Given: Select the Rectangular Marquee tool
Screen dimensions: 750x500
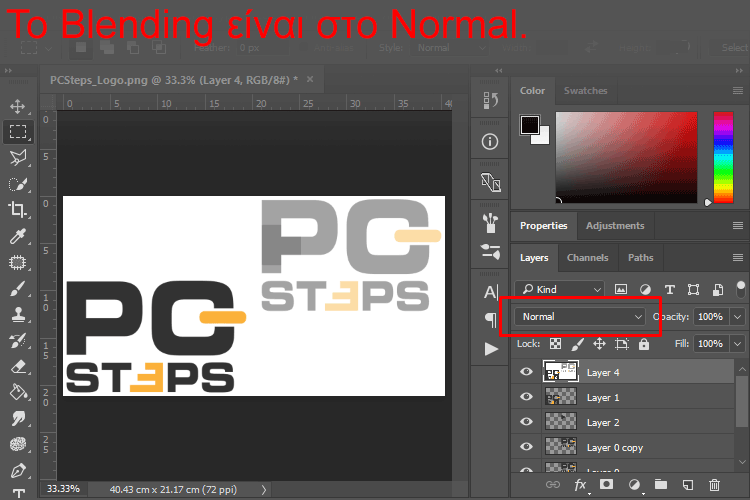Looking at the screenshot, I should 18,132.
